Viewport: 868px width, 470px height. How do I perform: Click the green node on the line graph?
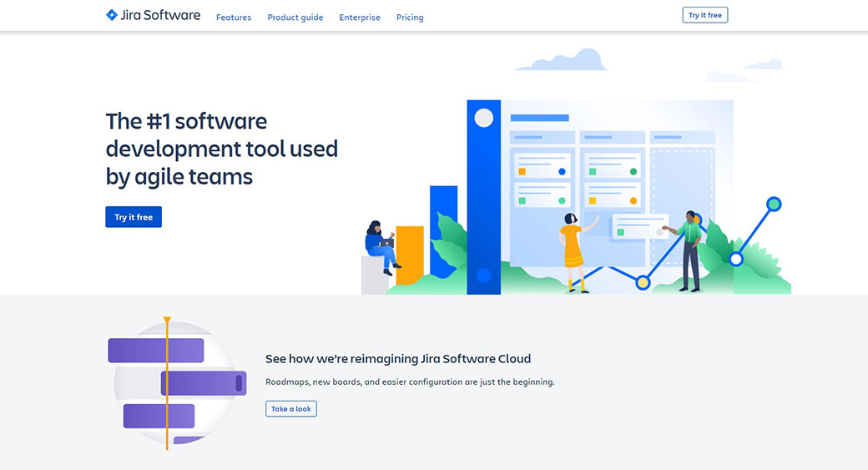tap(774, 204)
